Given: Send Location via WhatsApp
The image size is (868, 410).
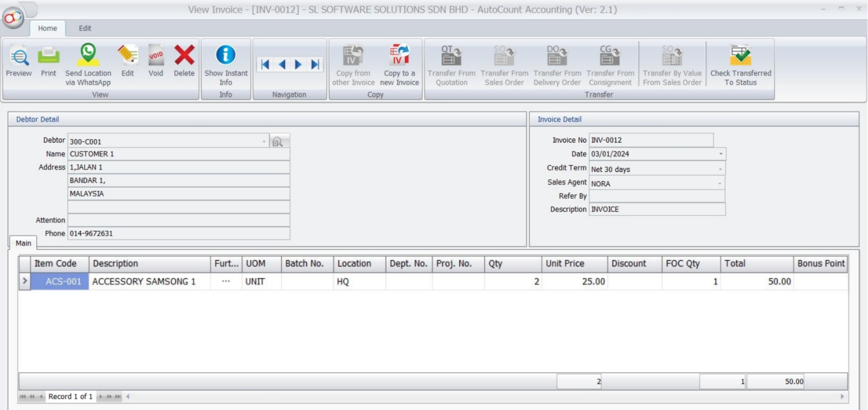Looking at the screenshot, I should click(88, 65).
